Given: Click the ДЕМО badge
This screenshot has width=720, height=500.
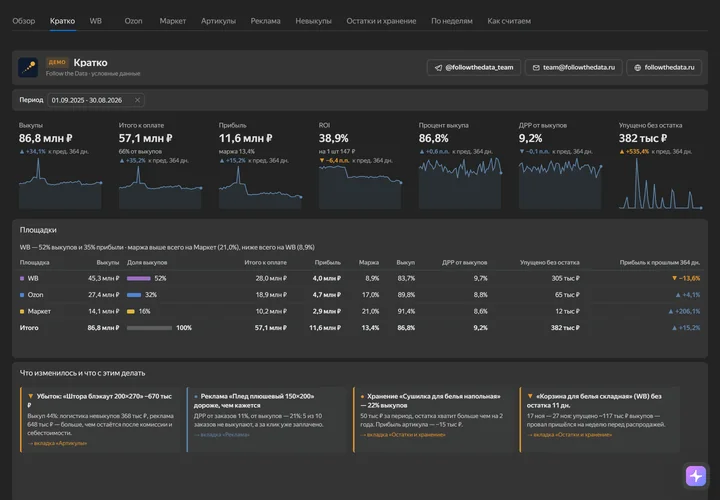Looking at the screenshot, I should tap(57, 62).
